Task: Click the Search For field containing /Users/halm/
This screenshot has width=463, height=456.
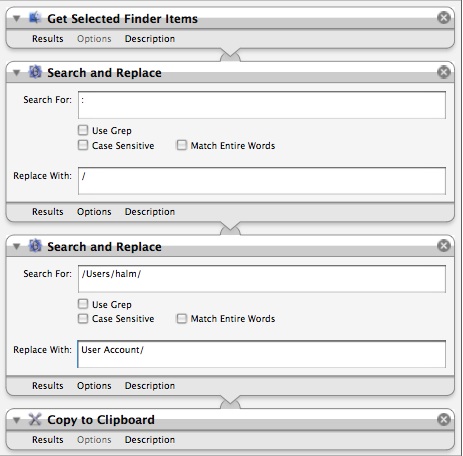Action: (262, 279)
